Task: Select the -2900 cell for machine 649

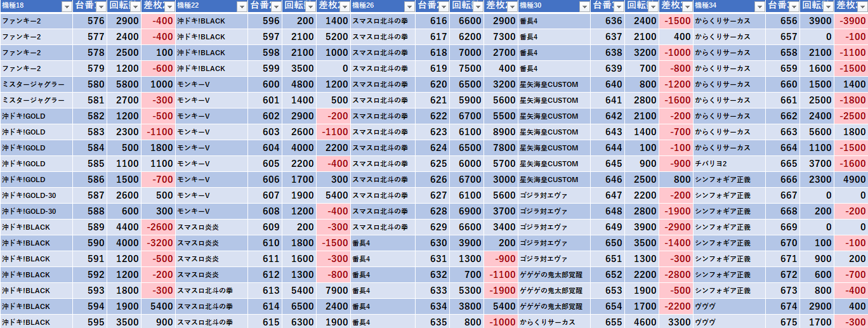Action: 675,227
